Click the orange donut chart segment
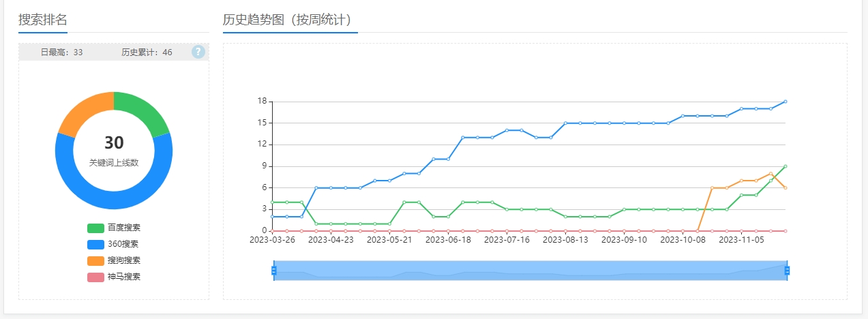The height and width of the screenshot is (319, 868). point(83,110)
